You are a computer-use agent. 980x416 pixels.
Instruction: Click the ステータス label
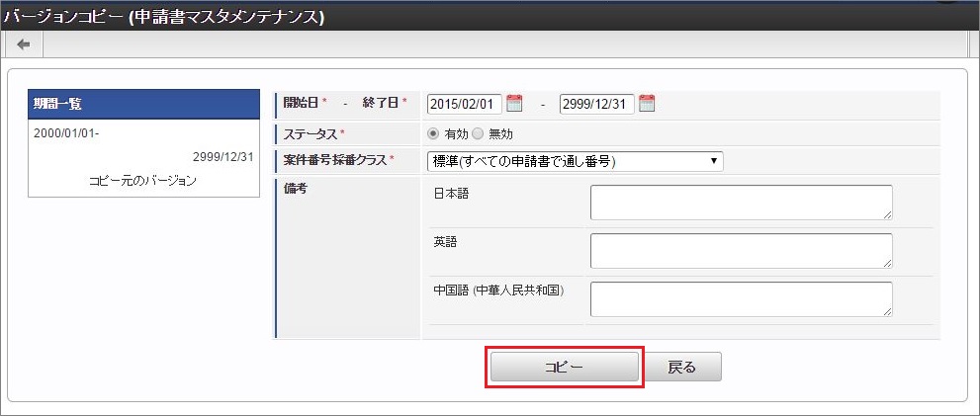click(x=311, y=133)
